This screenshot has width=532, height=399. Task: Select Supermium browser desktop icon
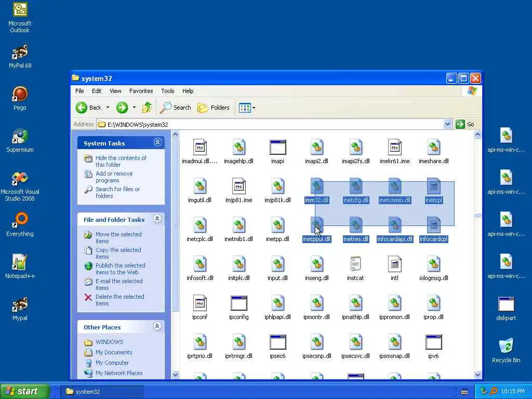(x=20, y=140)
